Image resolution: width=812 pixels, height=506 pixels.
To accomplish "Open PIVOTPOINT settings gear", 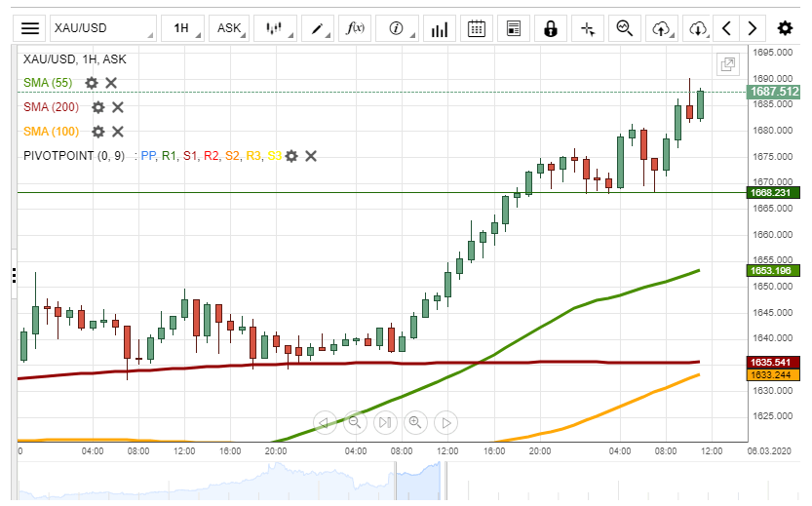I will (x=291, y=156).
